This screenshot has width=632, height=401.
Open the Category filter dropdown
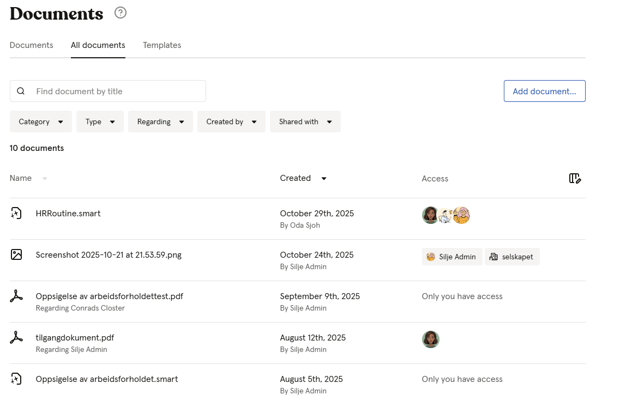coord(41,122)
